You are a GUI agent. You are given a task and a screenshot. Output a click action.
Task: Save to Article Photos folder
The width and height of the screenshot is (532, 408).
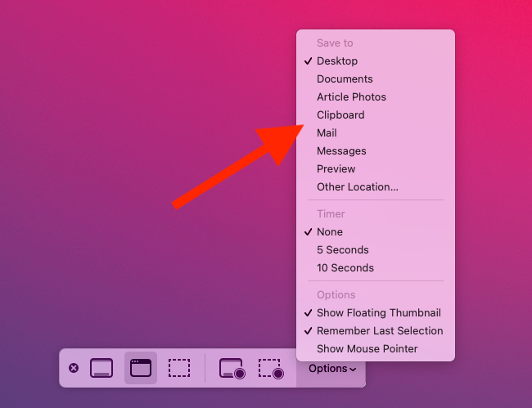[376, 97]
